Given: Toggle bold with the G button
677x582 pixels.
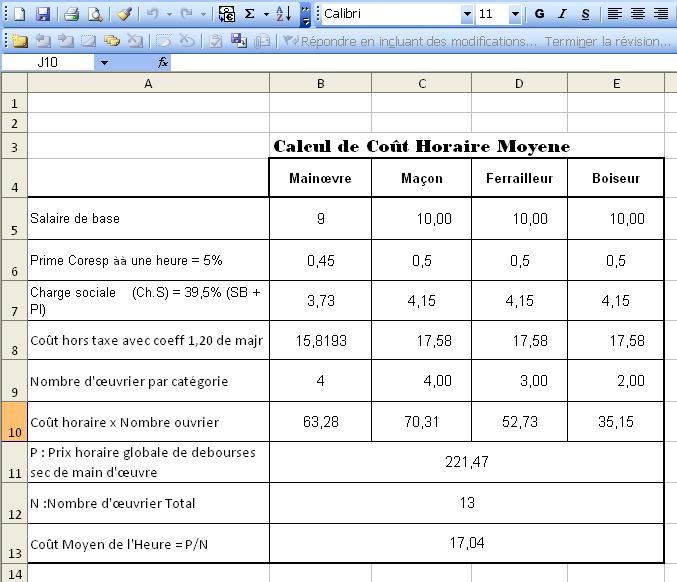Looking at the screenshot, I should click(x=539, y=14).
